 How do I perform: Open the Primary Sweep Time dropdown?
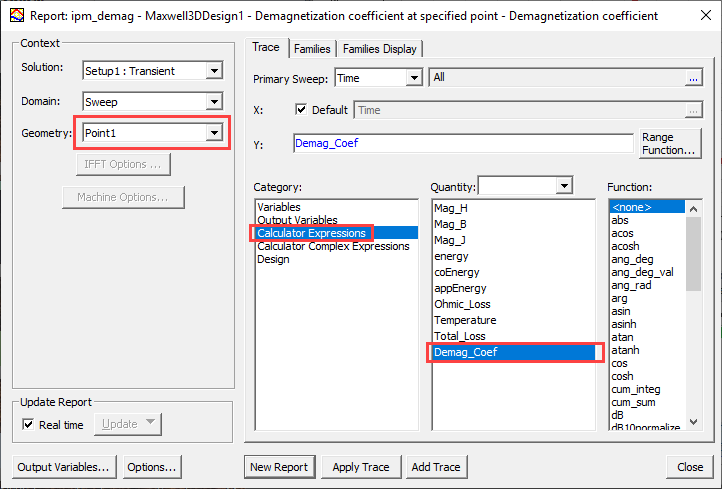[x=414, y=78]
